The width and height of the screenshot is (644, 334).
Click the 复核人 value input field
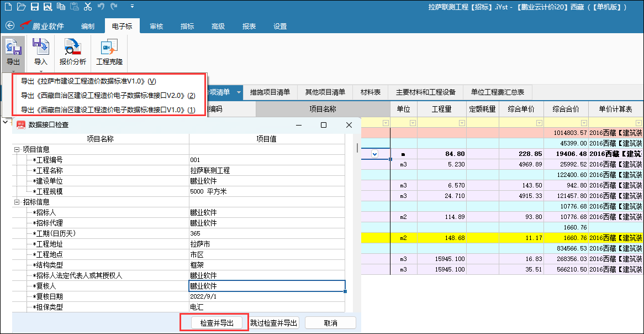[x=267, y=286]
